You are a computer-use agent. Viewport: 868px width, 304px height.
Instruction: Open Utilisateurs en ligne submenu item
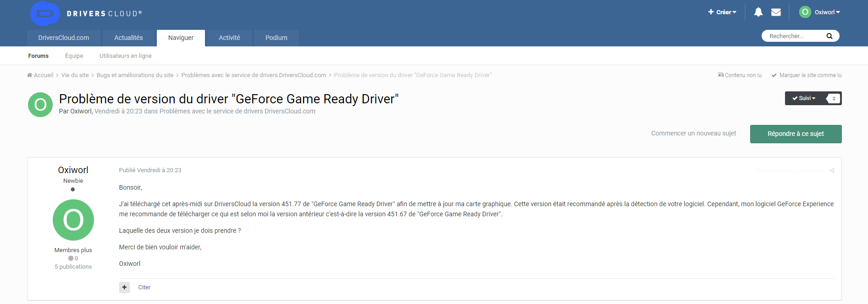coord(126,56)
